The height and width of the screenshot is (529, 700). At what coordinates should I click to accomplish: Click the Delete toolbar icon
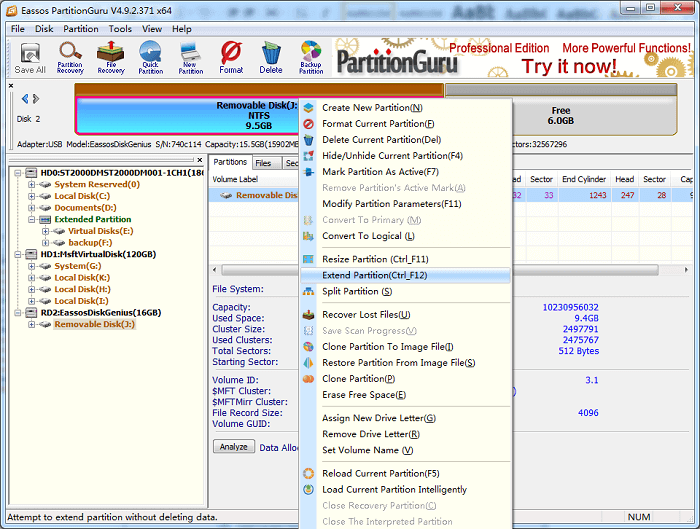[x=271, y=58]
